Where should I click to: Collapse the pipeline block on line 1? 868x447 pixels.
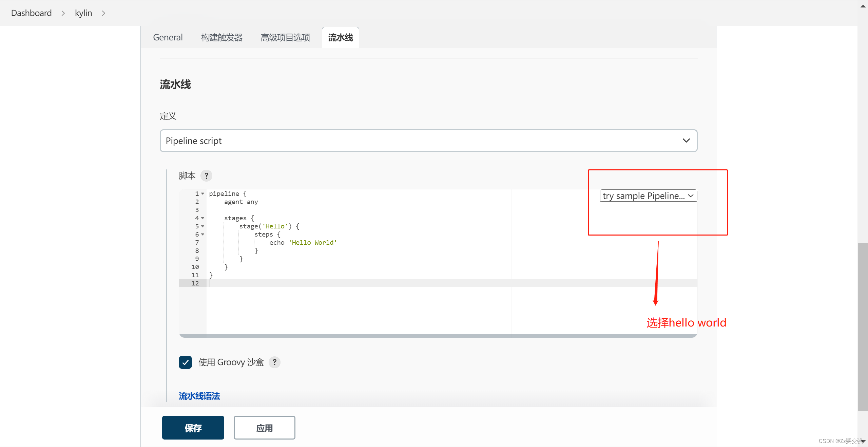(x=202, y=193)
